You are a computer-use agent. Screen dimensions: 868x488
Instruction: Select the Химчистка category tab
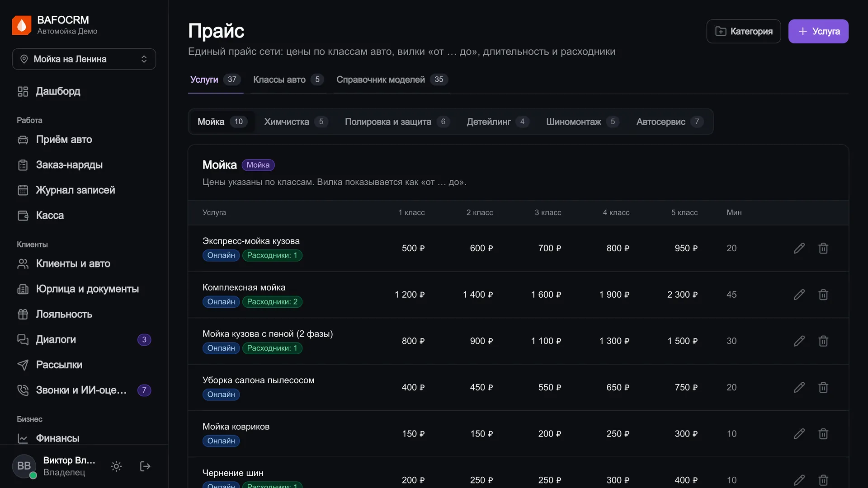click(x=296, y=122)
